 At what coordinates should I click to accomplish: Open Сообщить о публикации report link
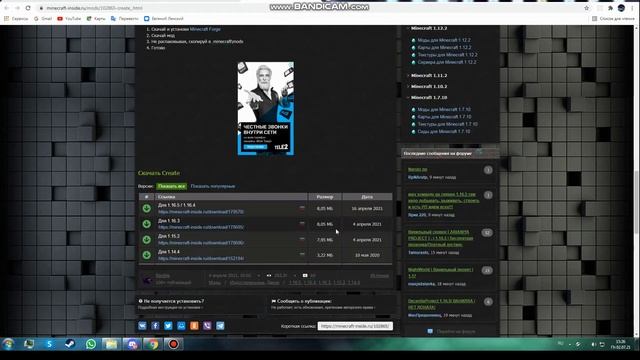point(304,301)
